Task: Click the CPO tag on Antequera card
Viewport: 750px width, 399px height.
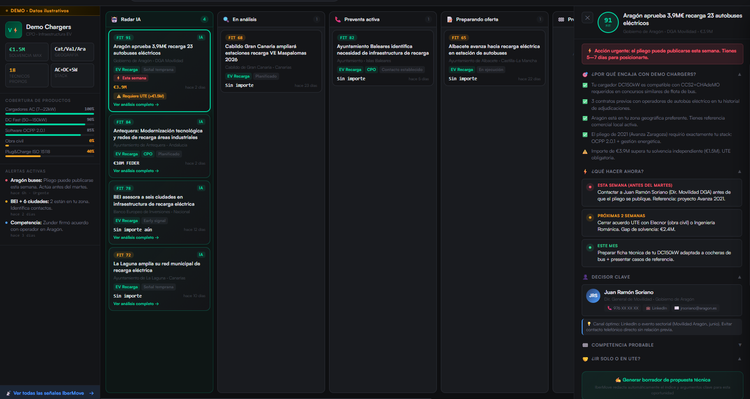Action: pos(148,154)
